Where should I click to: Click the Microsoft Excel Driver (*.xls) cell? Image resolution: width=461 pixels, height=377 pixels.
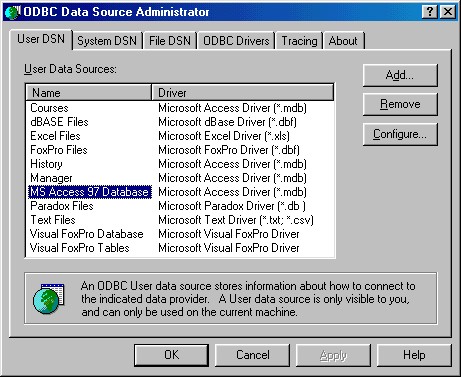[224, 136]
